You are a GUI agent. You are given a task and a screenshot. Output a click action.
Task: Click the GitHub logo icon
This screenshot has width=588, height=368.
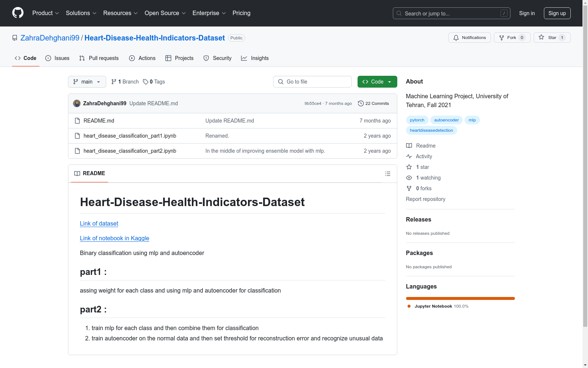pos(18,13)
